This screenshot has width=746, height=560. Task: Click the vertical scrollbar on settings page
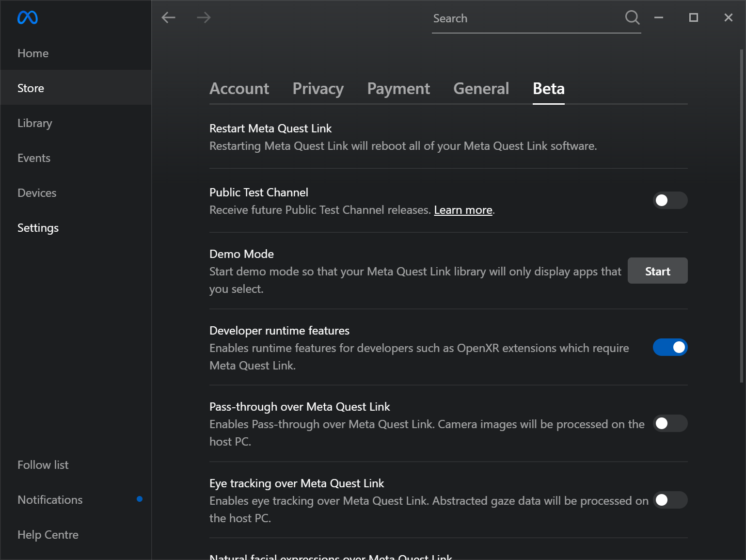741,216
